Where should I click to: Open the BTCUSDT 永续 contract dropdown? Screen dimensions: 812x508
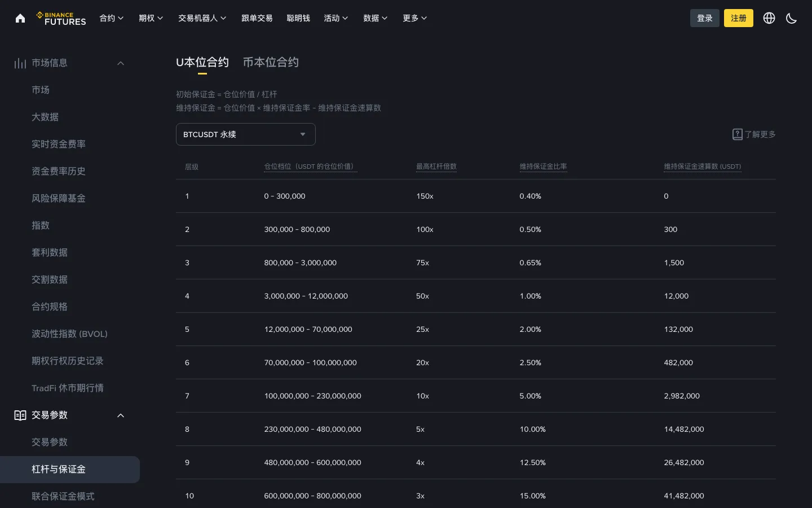[246, 134]
